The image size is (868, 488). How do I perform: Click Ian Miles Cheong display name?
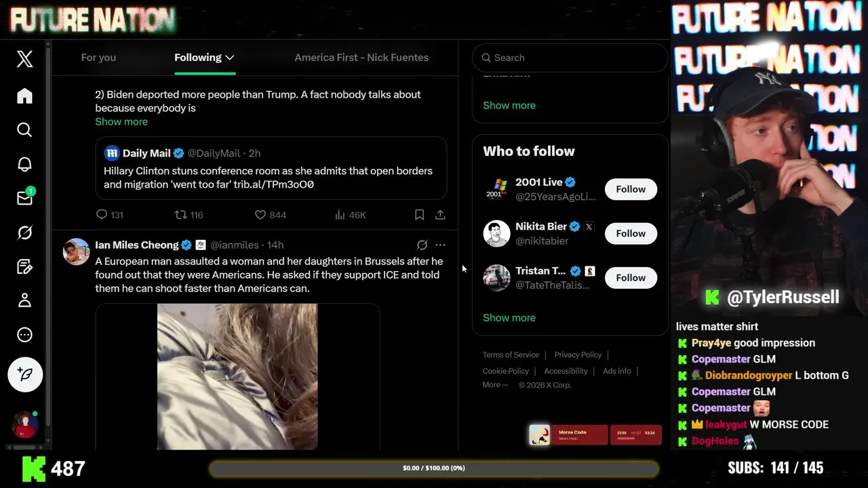tap(136, 245)
